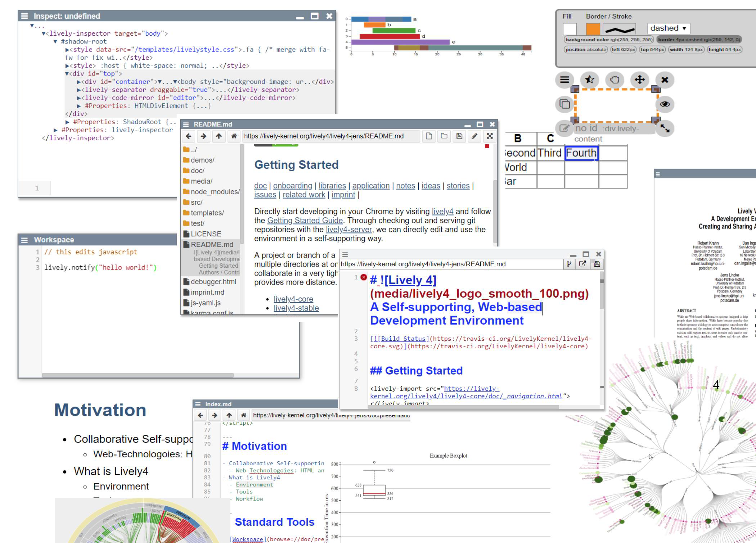This screenshot has height=543, width=756.
Task: Click the halo star style icon
Action: click(x=590, y=80)
